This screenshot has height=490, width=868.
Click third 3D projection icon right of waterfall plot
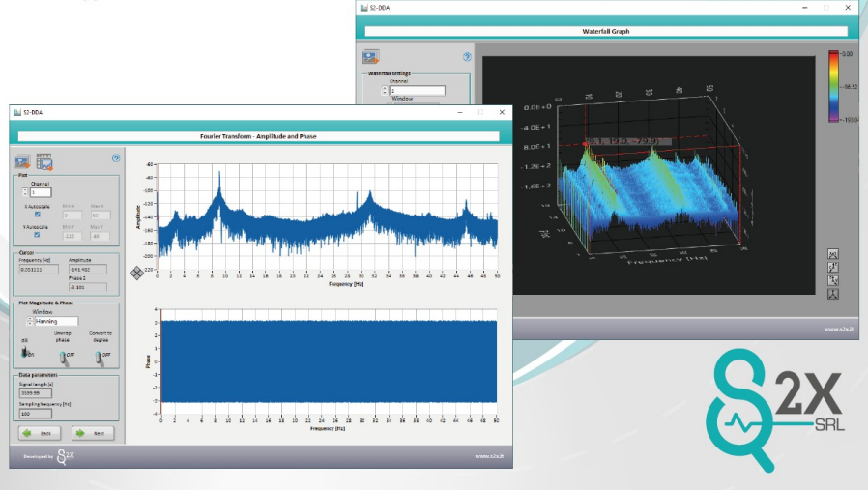coord(833,280)
